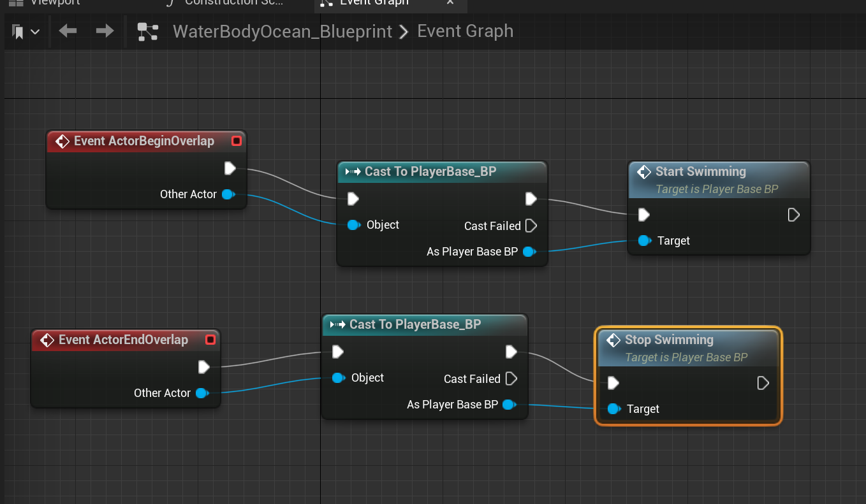866x504 pixels.
Task: Click WaterBodyOcean_Blueprint in breadcrumb
Action: [283, 31]
